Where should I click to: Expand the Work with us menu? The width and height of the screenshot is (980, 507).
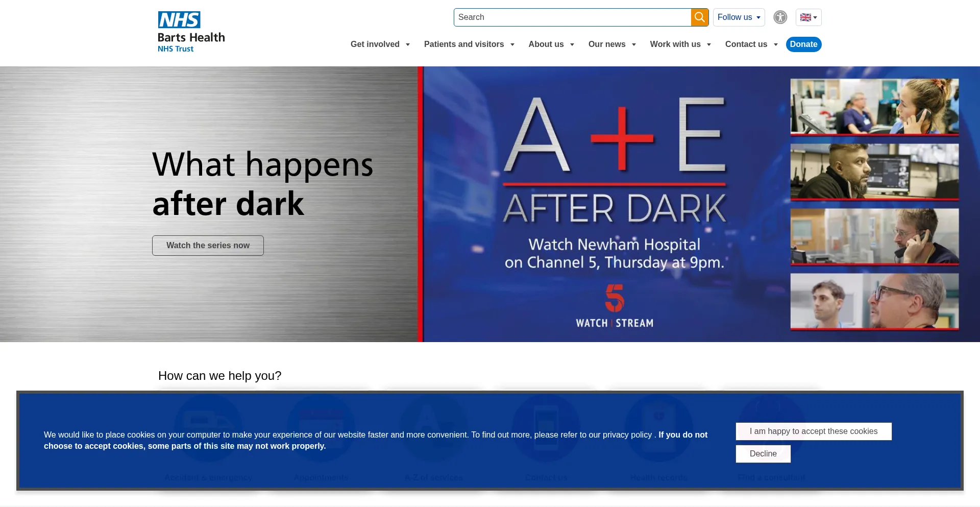coord(680,44)
